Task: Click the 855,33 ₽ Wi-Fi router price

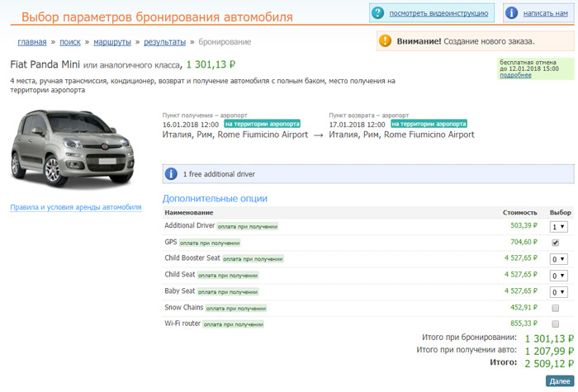Action: click(x=524, y=324)
